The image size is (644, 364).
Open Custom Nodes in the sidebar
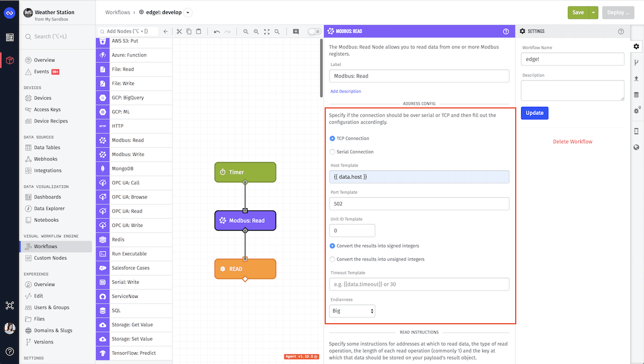(x=50, y=258)
